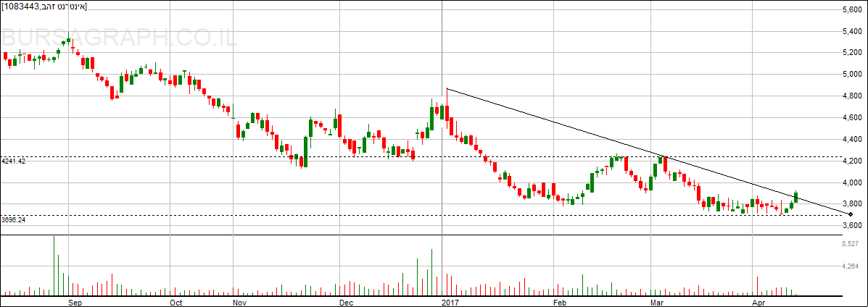This screenshot has width=868, height=307.
Task: Click the Apr month label
Action: [759, 302]
